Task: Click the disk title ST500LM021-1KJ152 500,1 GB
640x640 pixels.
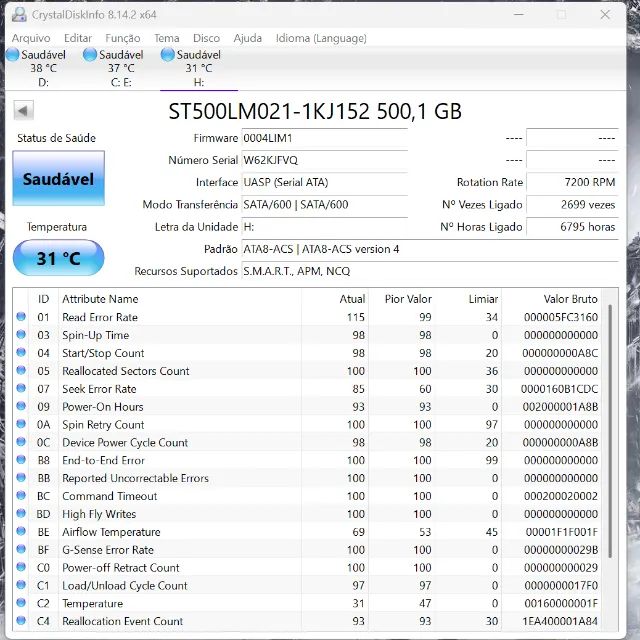Action: (315, 111)
